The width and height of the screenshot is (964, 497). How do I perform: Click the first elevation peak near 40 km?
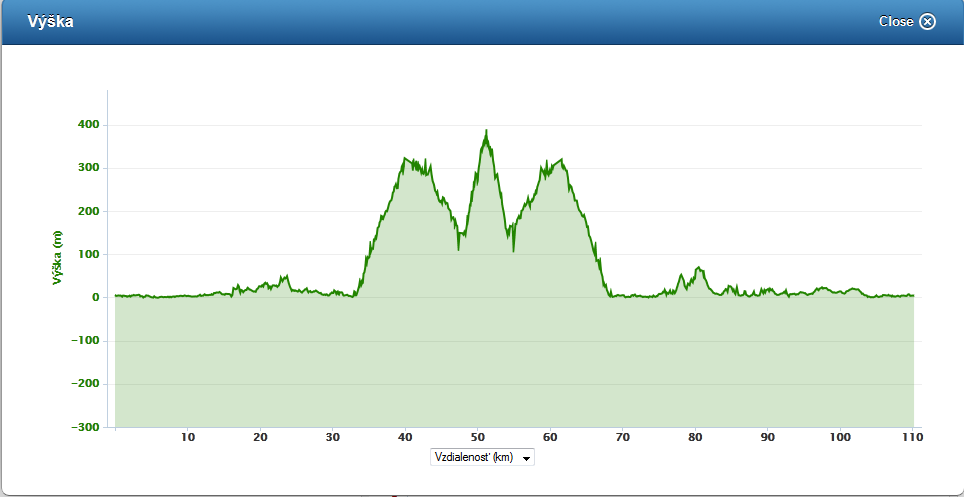pyautogui.click(x=406, y=159)
